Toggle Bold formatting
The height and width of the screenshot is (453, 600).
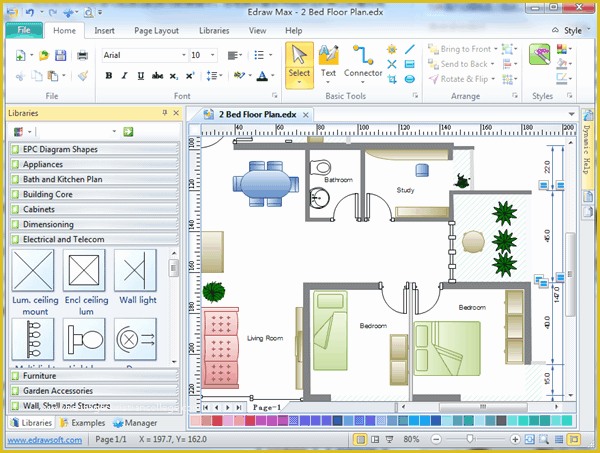(109, 76)
